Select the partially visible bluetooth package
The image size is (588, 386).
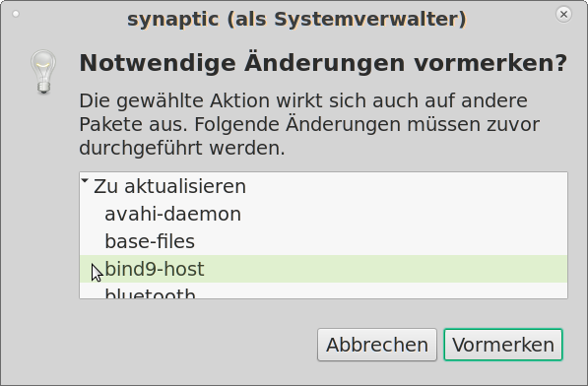150,292
